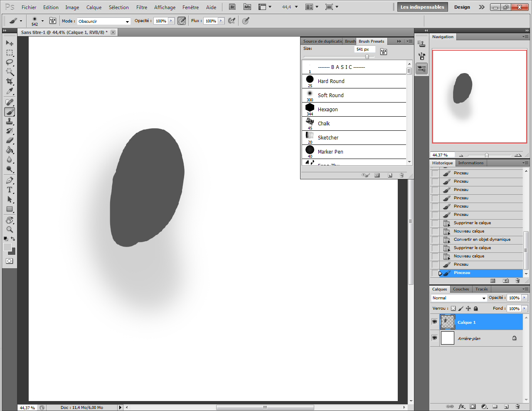Select the Text tool
Viewport: 532px width, 411px height.
[10, 190]
